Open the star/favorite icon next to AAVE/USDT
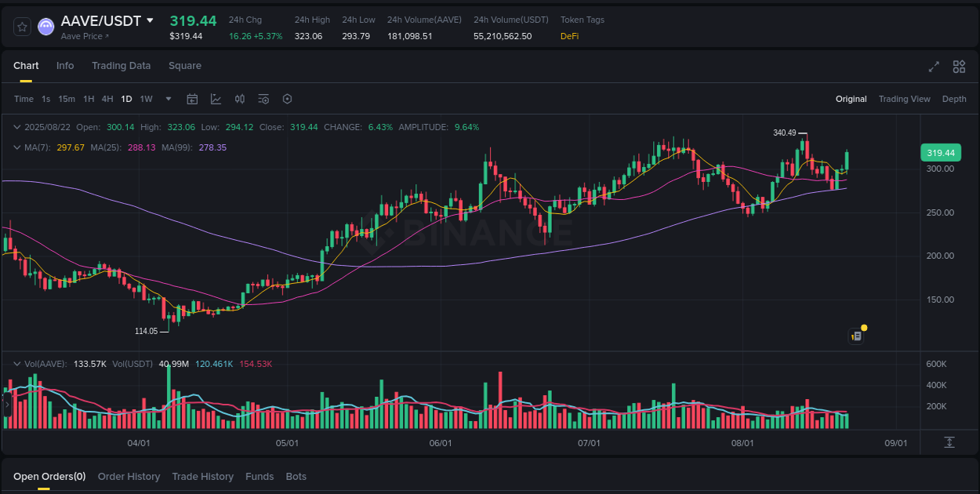Image resolution: width=980 pixels, height=494 pixels. pos(21,26)
